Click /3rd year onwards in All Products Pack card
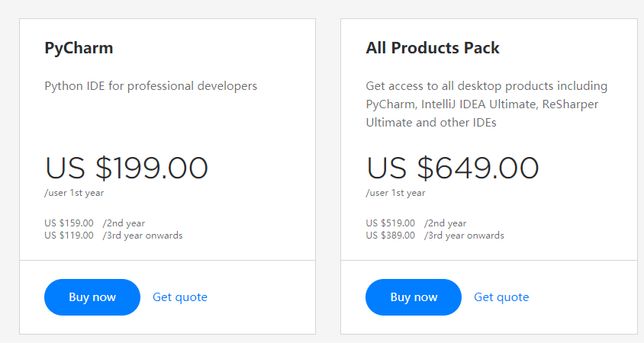This screenshot has width=644, height=343. pyautogui.click(x=464, y=236)
